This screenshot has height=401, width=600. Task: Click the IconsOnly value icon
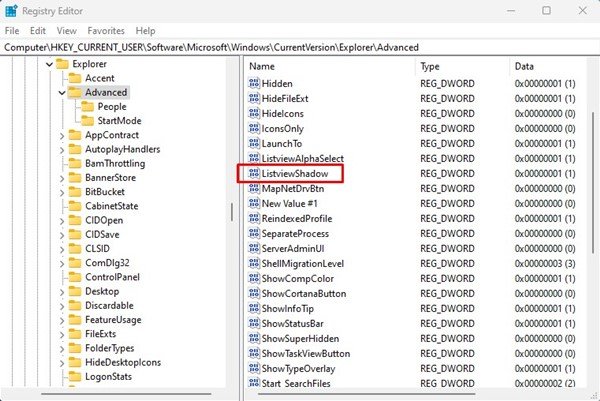[254, 128]
